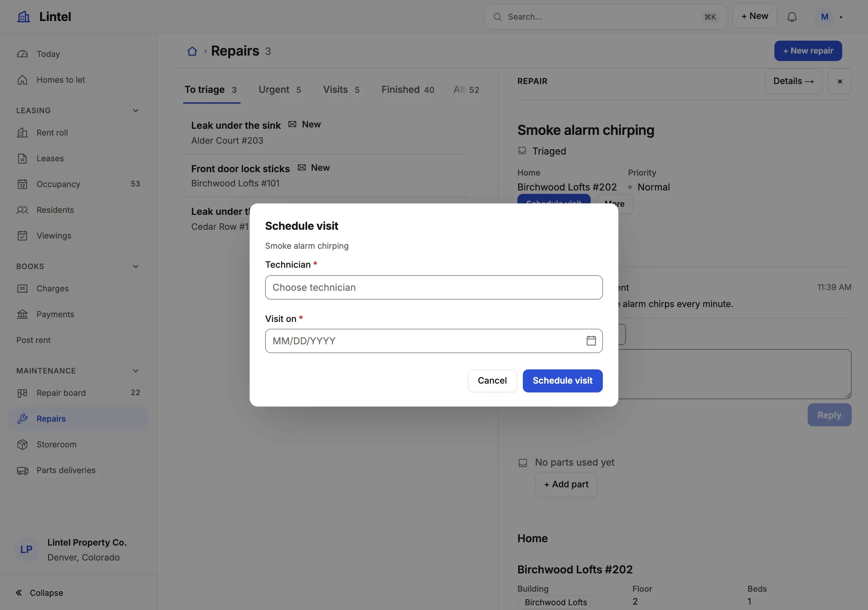Click the home breadcrumb icon
The image size is (868, 610).
(192, 51)
